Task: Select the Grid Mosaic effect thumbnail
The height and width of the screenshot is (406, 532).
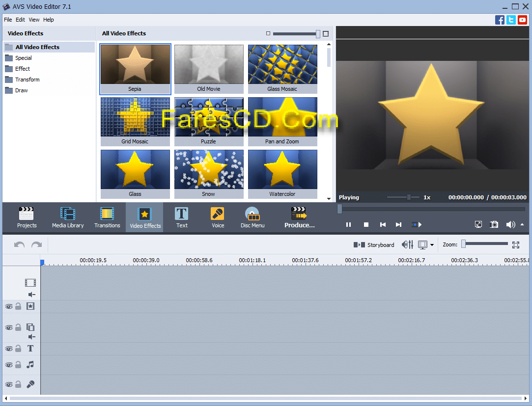Action: (x=135, y=121)
